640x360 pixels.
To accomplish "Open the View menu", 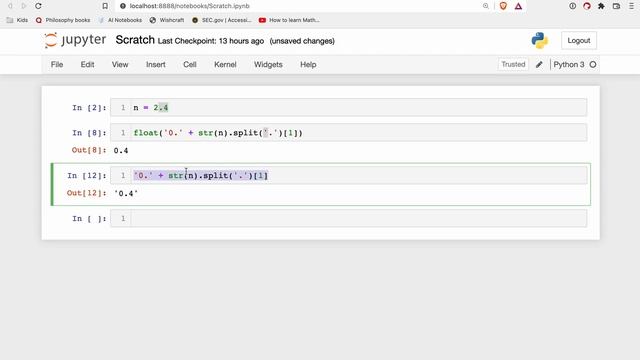I will pyautogui.click(x=120, y=64).
